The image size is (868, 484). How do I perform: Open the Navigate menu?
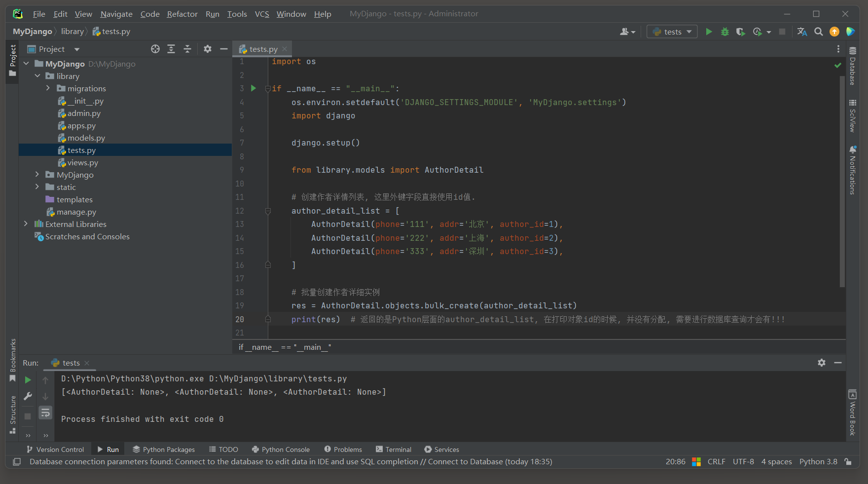pyautogui.click(x=116, y=14)
